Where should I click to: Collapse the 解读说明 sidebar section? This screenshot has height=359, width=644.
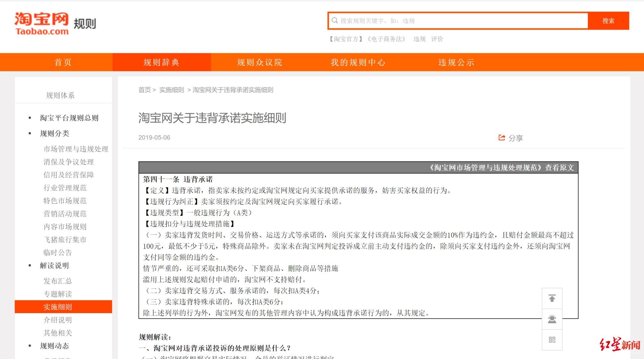(x=54, y=266)
